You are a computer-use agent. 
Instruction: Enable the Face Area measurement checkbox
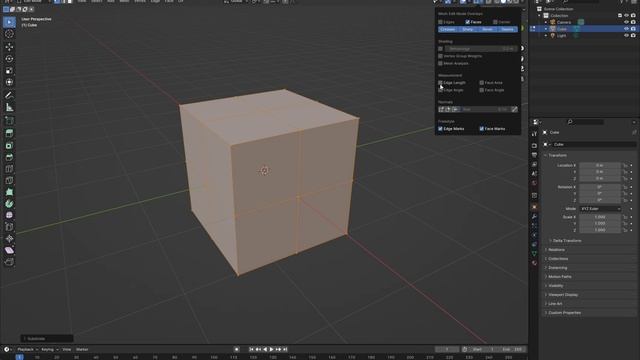[482, 82]
